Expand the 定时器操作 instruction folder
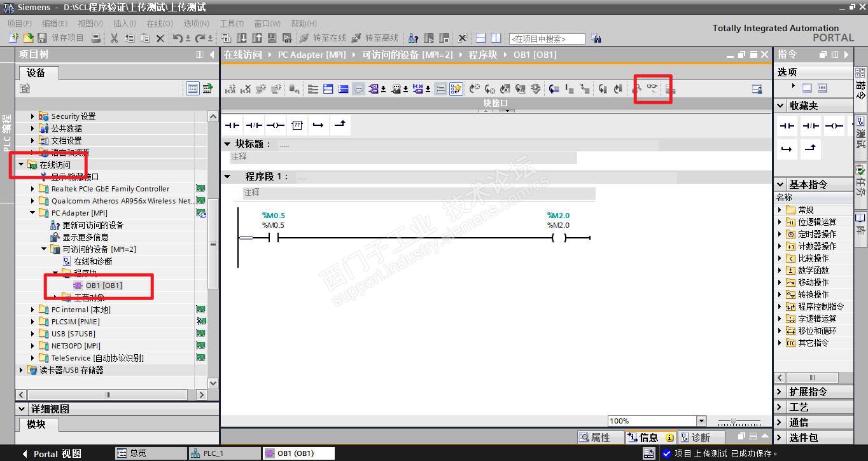868x461 pixels. click(x=780, y=234)
